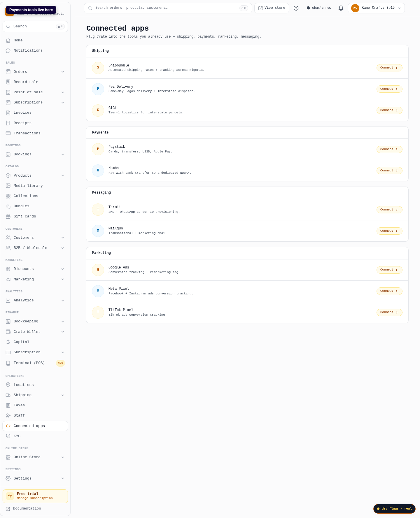Viewport: 420px width, 518px height.
Task: Open Record sale menu item
Action: 35,82
